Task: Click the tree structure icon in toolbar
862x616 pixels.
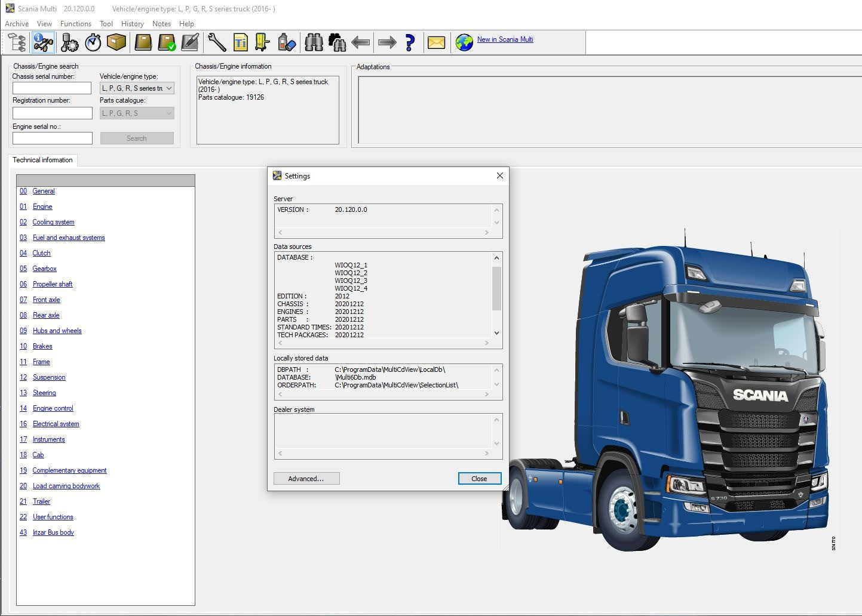Action: pyautogui.click(x=17, y=42)
